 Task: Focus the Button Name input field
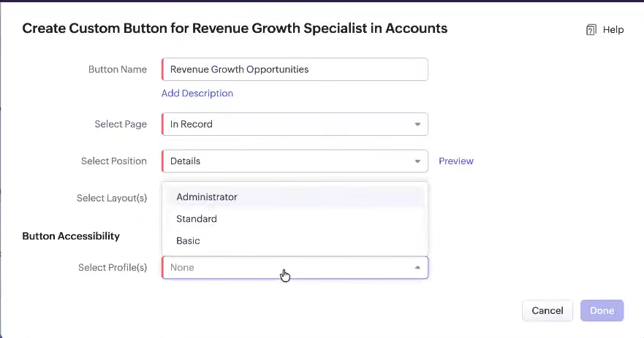(295, 69)
